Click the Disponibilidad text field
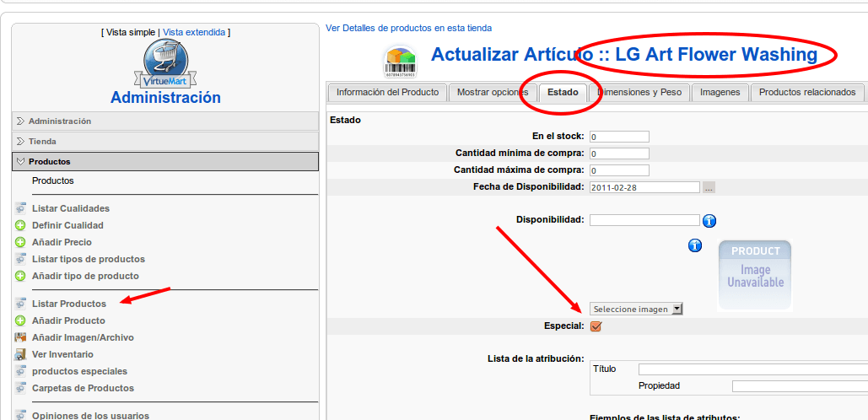 tap(645, 220)
